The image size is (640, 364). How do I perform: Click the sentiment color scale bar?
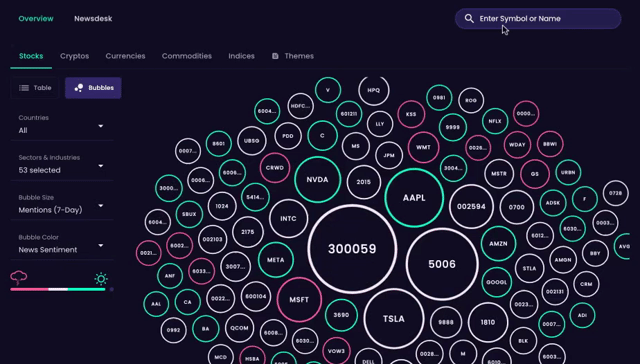(58, 289)
